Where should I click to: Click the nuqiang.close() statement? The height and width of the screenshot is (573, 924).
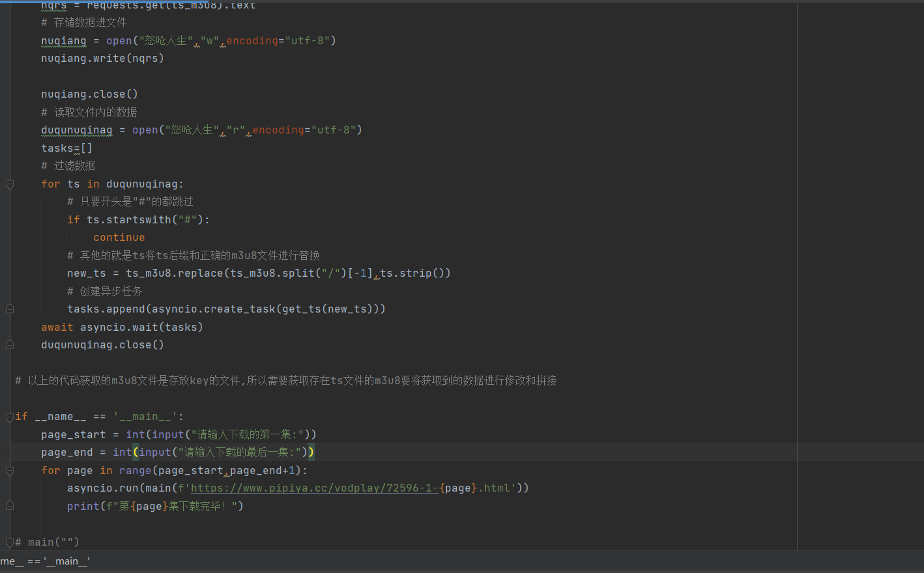click(x=89, y=94)
